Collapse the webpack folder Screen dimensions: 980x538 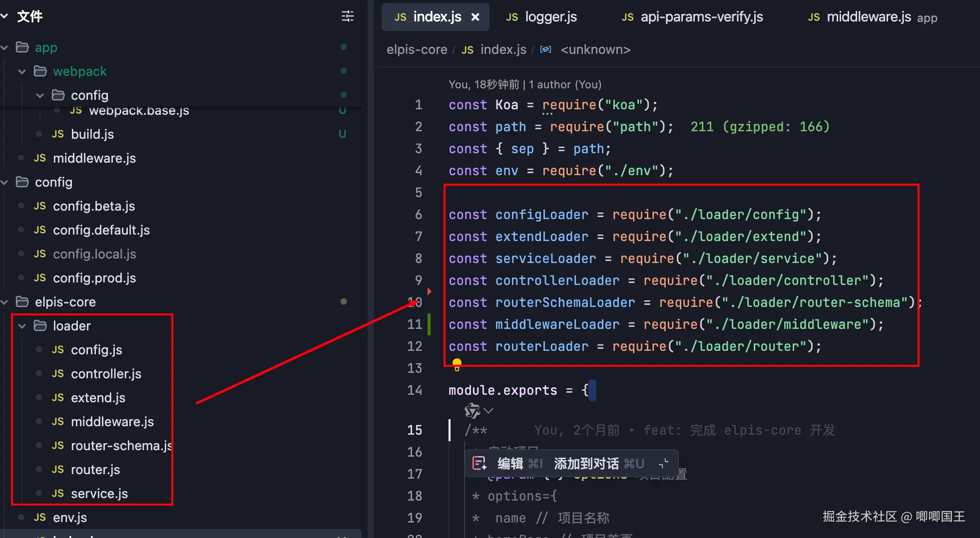click(x=22, y=71)
